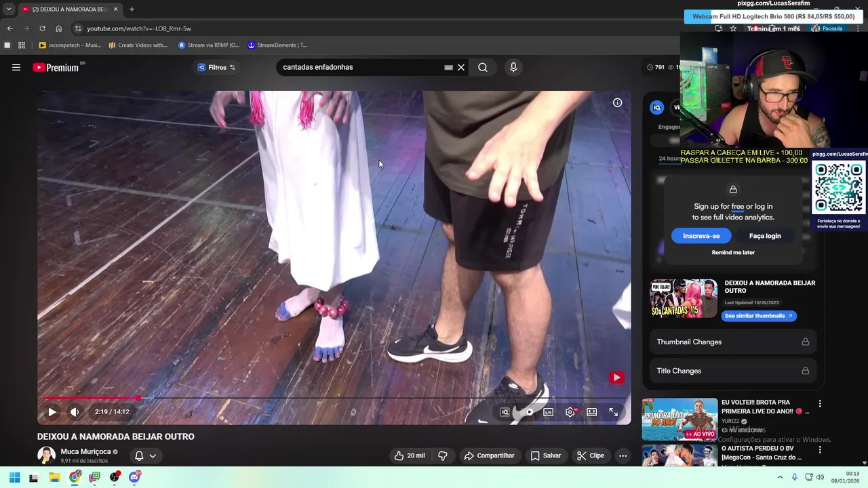Play the paused video
This screenshot has height=488, width=868.
pos(52,411)
